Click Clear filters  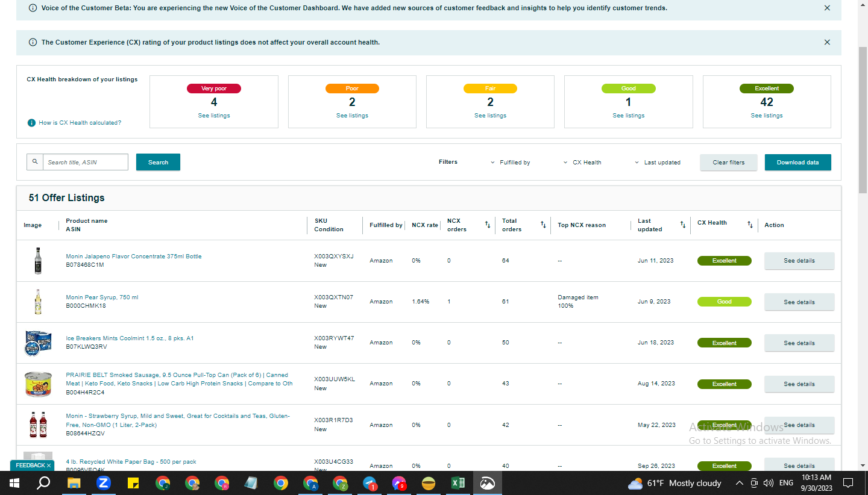(729, 163)
